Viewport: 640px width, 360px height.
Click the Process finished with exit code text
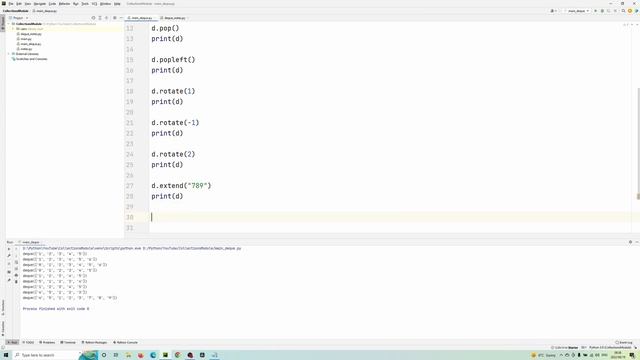tap(56, 309)
